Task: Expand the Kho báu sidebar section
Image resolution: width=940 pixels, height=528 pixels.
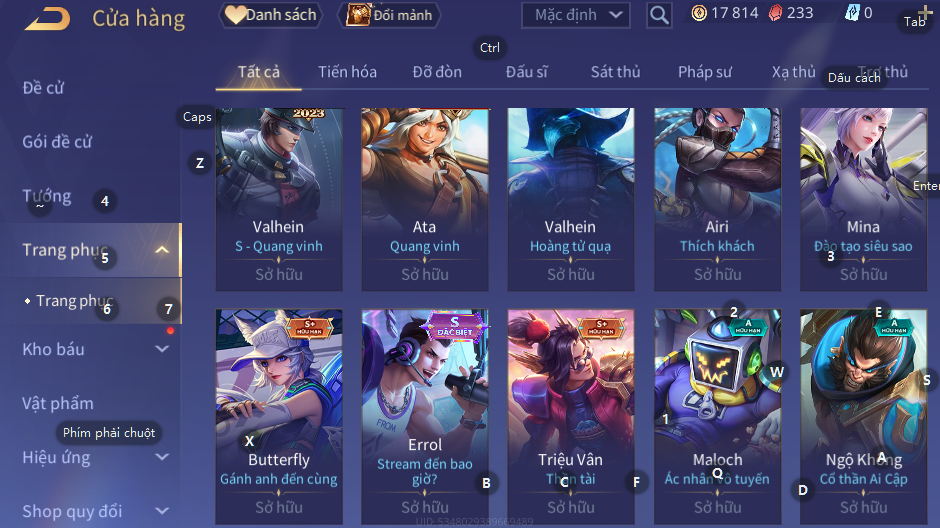Action: 162,349
